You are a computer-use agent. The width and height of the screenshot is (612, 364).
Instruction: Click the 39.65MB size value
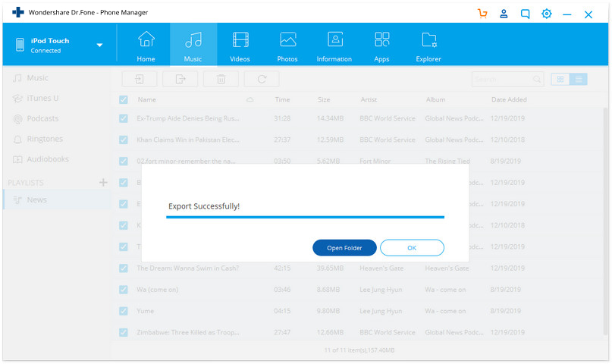330,268
